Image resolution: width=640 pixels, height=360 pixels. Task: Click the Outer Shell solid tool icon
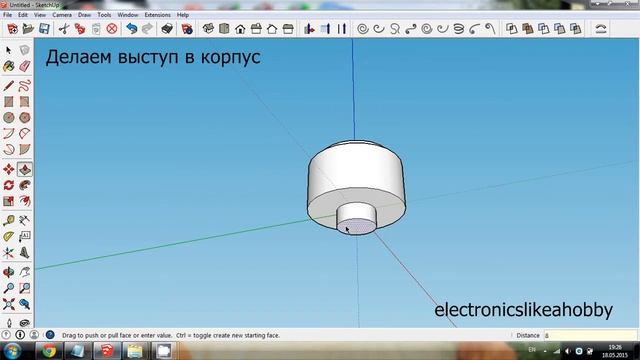[x=511, y=29]
